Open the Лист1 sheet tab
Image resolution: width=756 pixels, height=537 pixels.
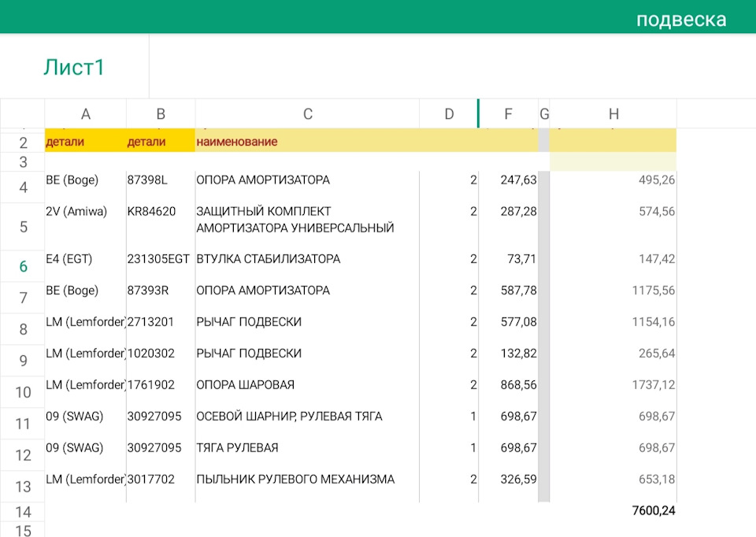[x=74, y=68]
